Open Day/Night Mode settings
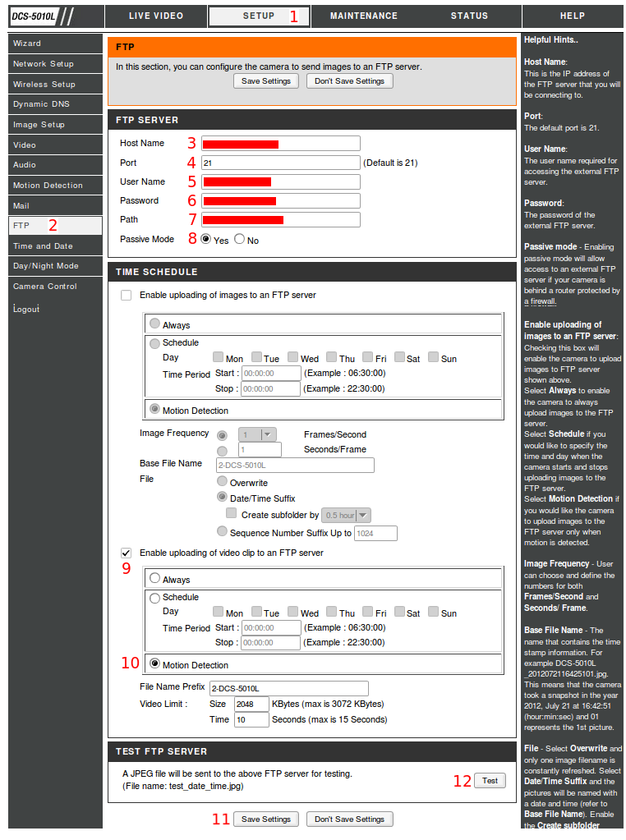Screen dimensions: 626x840 click(x=55, y=266)
